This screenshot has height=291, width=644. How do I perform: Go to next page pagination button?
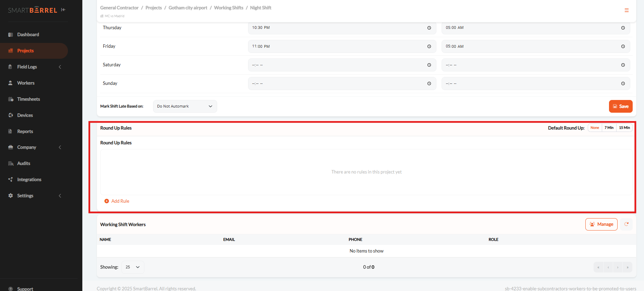tap(618, 267)
